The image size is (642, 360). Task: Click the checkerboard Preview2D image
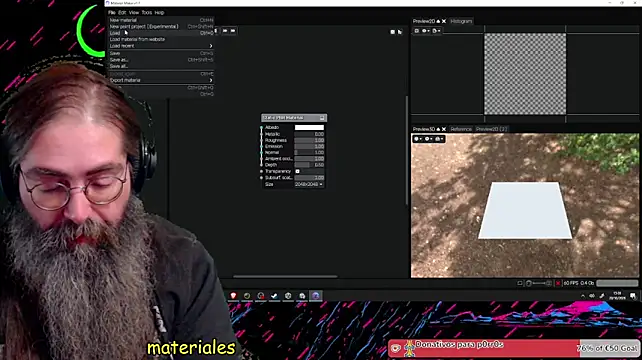click(525, 74)
